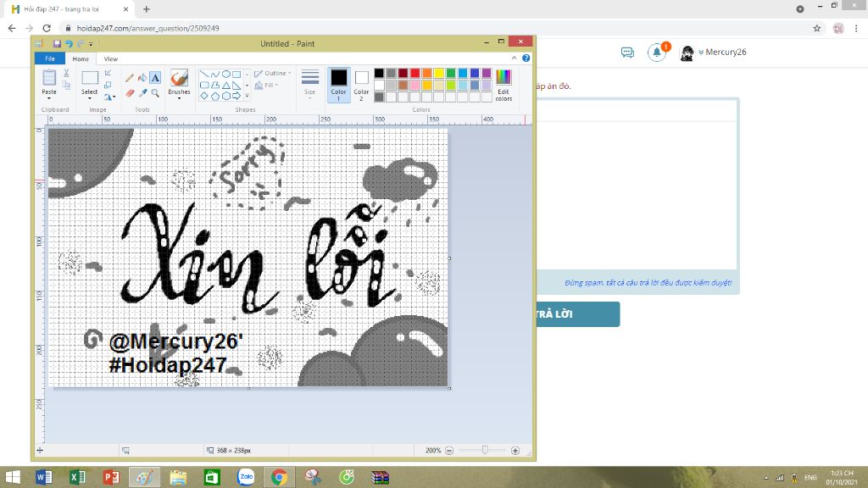Reload the Chrome page
868x488 pixels.
click(x=47, y=28)
